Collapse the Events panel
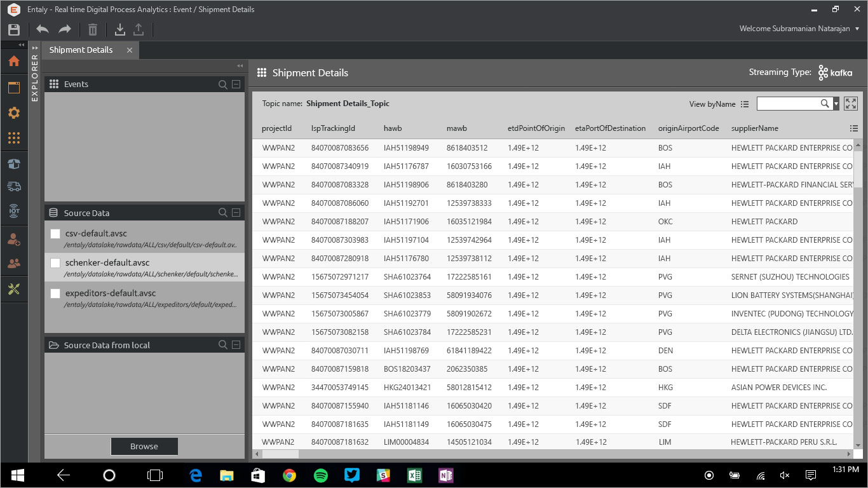This screenshot has height=488, width=868. (236, 85)
